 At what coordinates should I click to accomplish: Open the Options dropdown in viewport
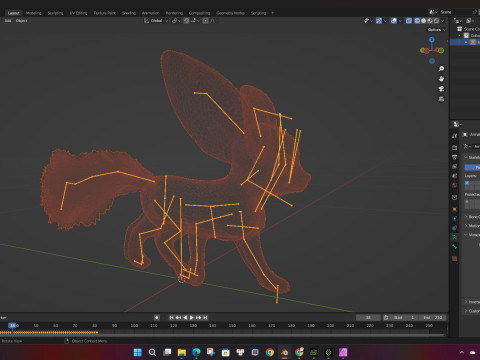[436, 30]
